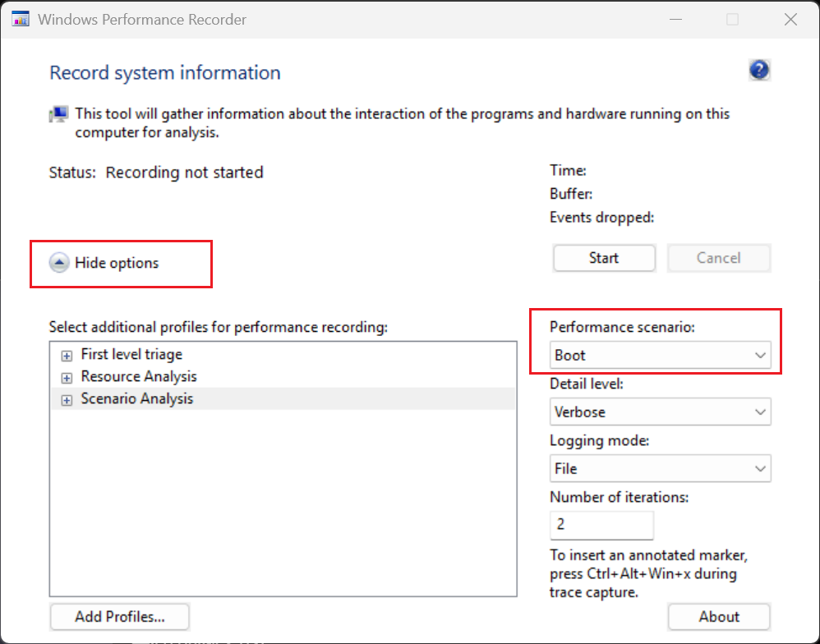Image resolution: width=820 pixels, height=644 pixels.
Task: Open the About button
Action: (x=719, y=617)
